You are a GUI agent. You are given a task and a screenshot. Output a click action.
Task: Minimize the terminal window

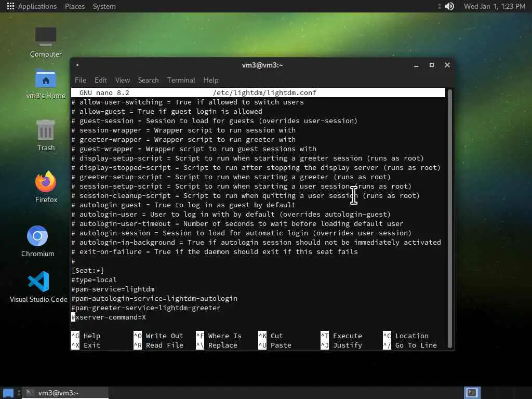pos(416,65)
